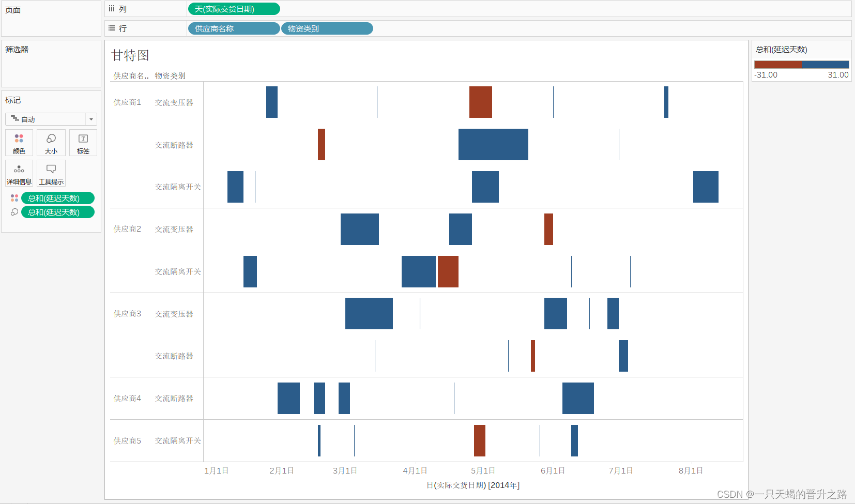Image resolution: width=855 pixels, height=504 pixels.
Task: Click the 1月1日 axis tick label
Action: tap(216, 471)
